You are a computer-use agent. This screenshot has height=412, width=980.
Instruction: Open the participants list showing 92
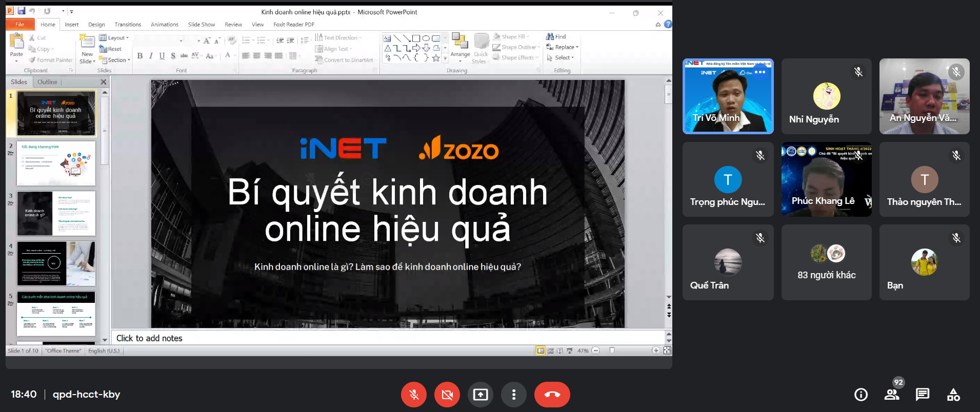892,395
